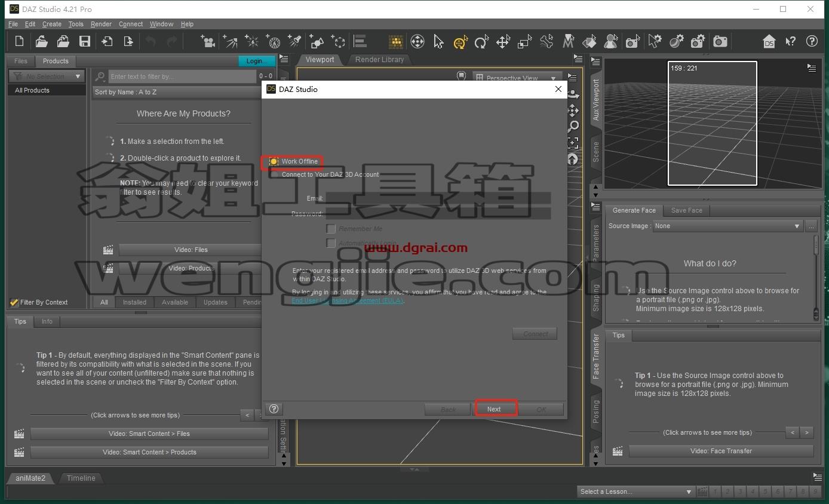Click the Video: Files button

(192, 250)
